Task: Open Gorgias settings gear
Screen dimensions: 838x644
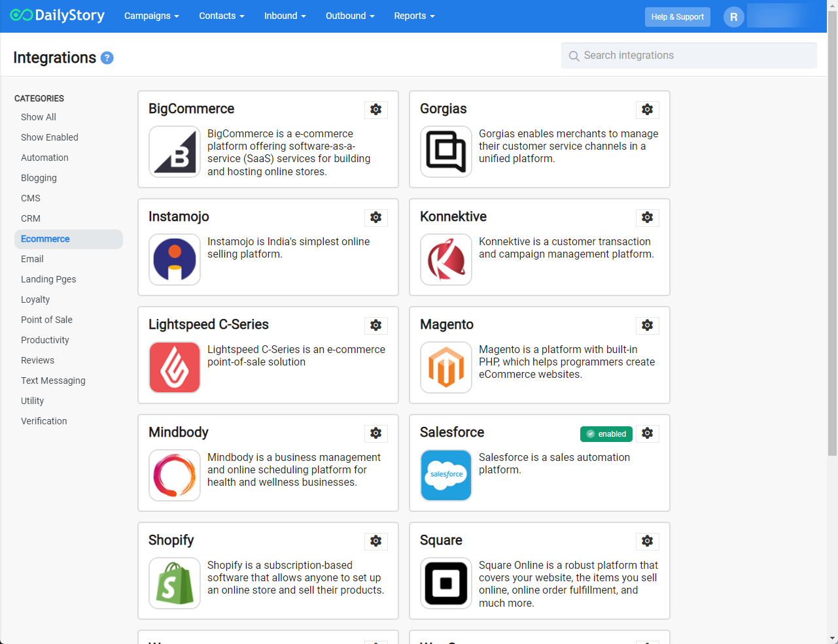Action: click(647, 110)
